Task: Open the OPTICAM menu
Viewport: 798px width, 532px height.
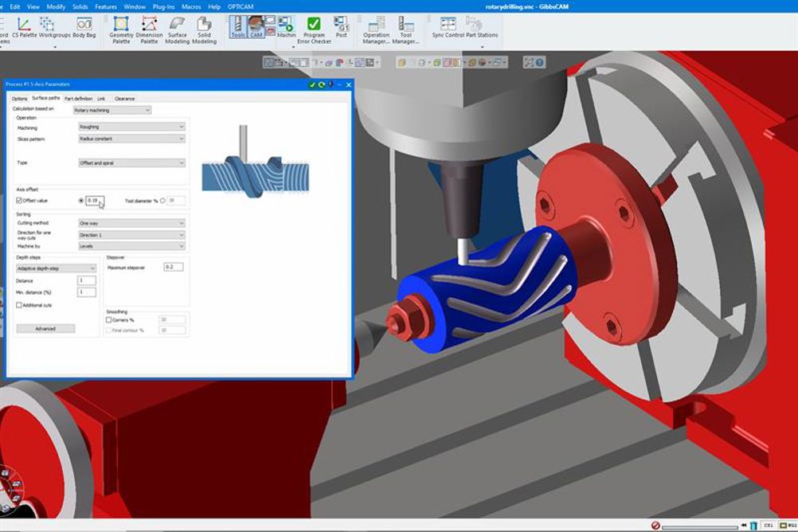Action: point(241,6)
